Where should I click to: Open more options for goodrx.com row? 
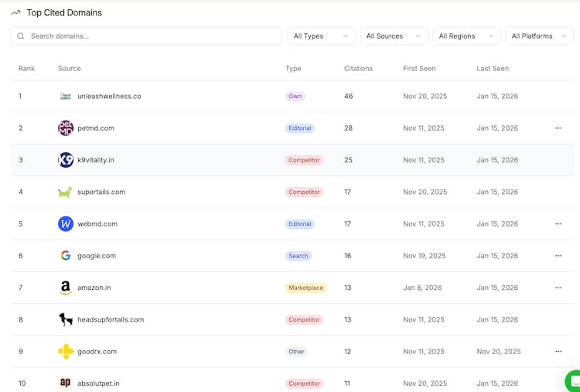558,352
